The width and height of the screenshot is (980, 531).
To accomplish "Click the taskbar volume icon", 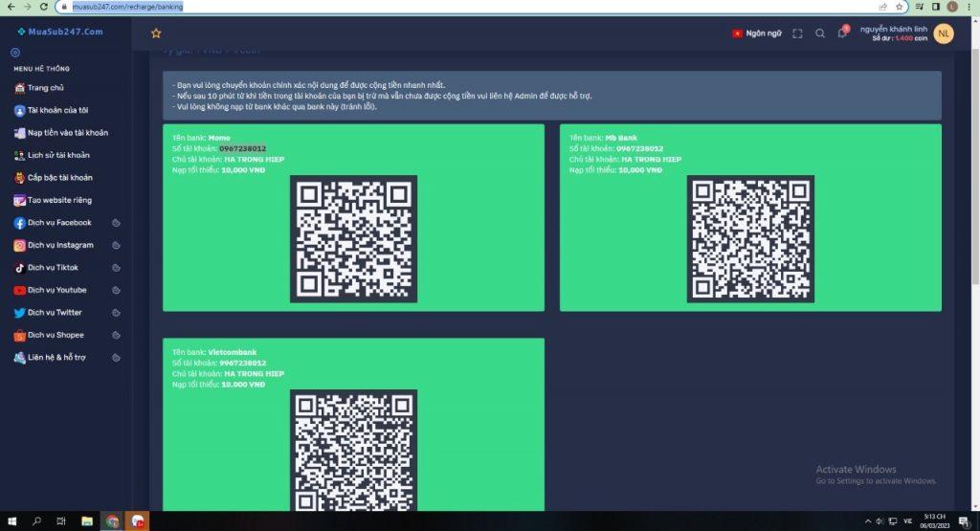I will pyautogui.click(x=880, y=521).
